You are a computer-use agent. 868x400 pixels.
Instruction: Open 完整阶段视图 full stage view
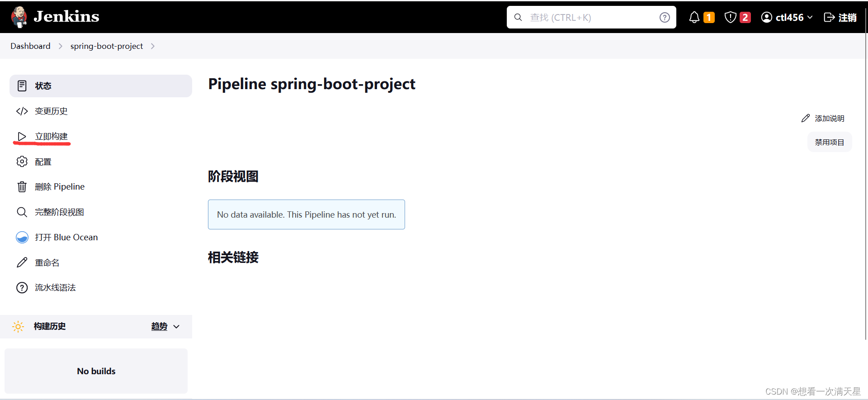59,212
